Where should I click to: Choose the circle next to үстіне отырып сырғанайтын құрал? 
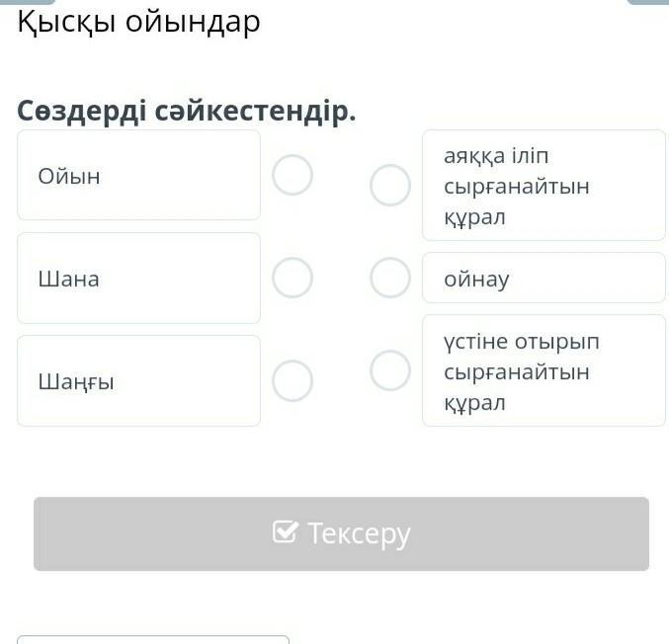point(390,370)
